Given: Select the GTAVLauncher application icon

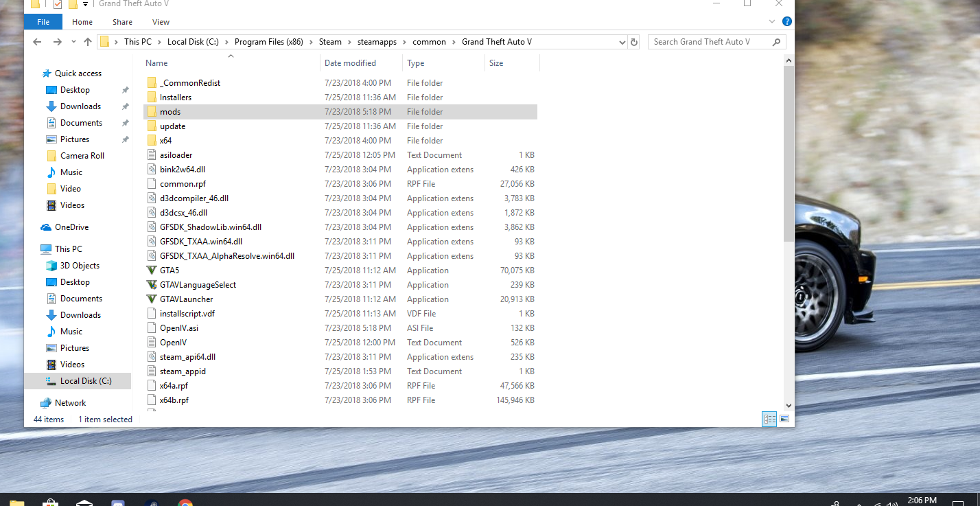Looking at the screenshot, I should [152, 299].
